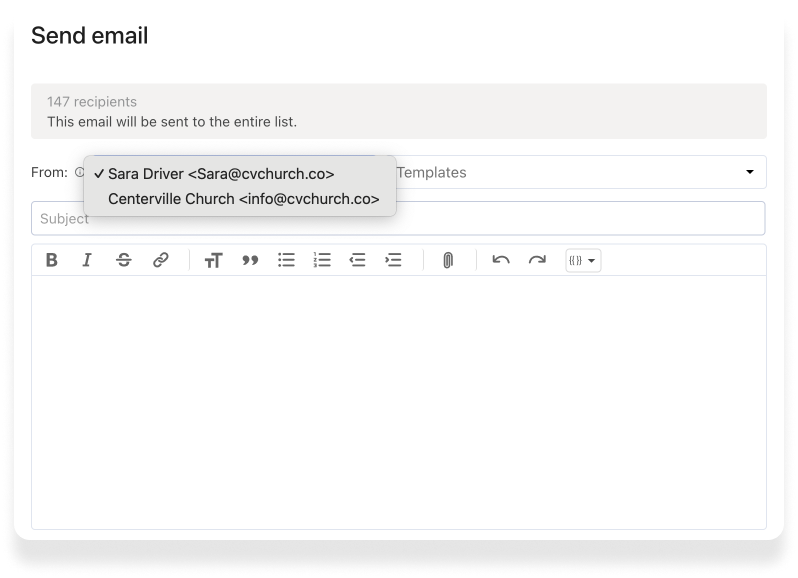The width and height of the screenshot is (798, 578).
Task: Decrease the indent level
Action: coord(357,260)
